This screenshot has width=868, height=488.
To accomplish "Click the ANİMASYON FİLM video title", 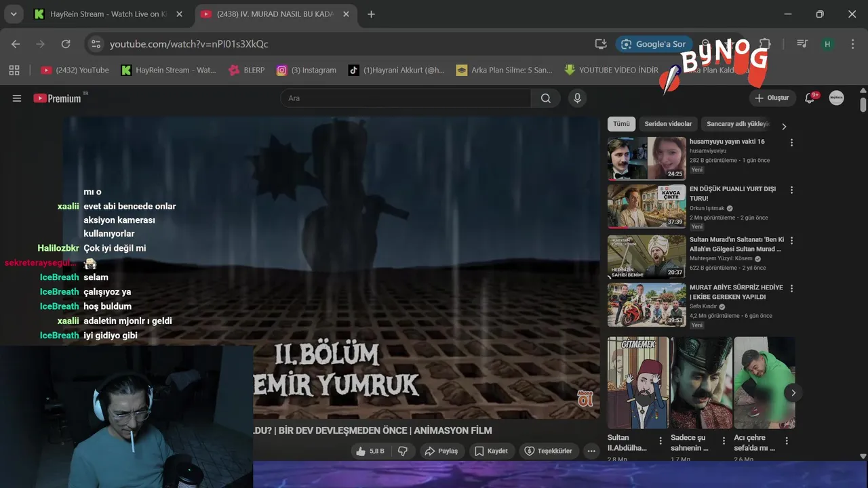I will (372, 430).
